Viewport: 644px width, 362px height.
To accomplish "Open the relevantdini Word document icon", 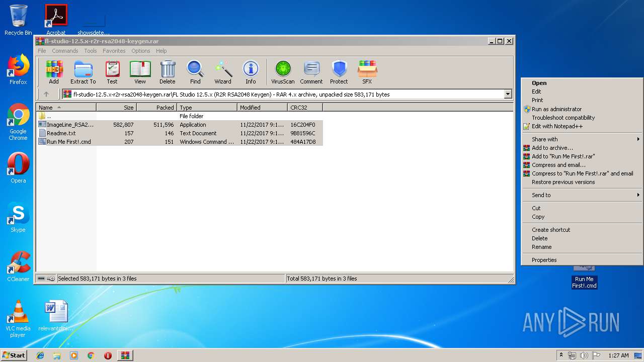I will click(x=56, y=316).
